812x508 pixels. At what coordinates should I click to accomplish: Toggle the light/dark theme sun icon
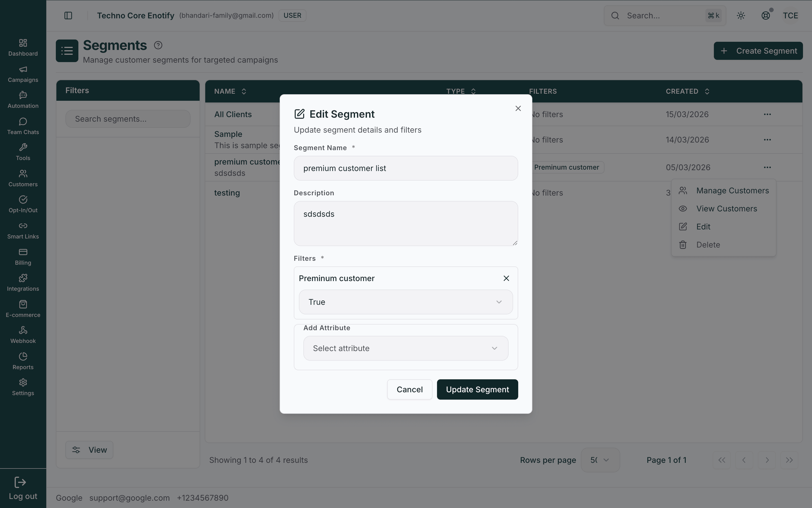tap(741, 16)
